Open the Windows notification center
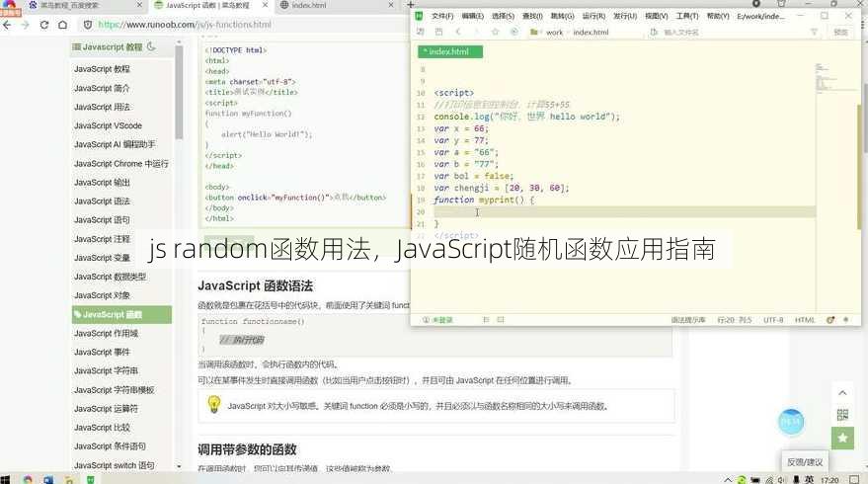This screenshot has width=868, height=484. 855,480
